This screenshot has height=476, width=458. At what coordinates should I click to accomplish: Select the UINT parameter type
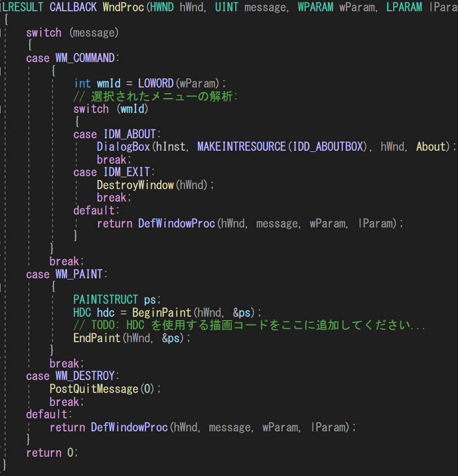[227, 7]
